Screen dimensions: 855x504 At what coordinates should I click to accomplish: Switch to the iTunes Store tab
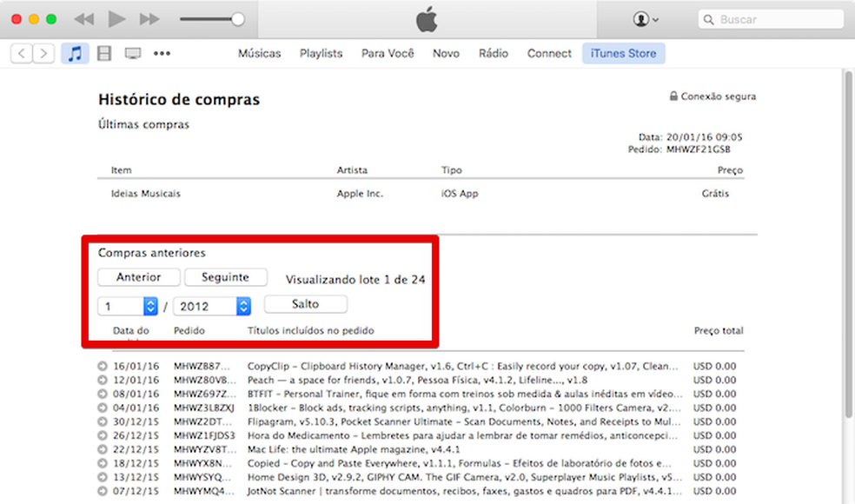pos(623,53)
